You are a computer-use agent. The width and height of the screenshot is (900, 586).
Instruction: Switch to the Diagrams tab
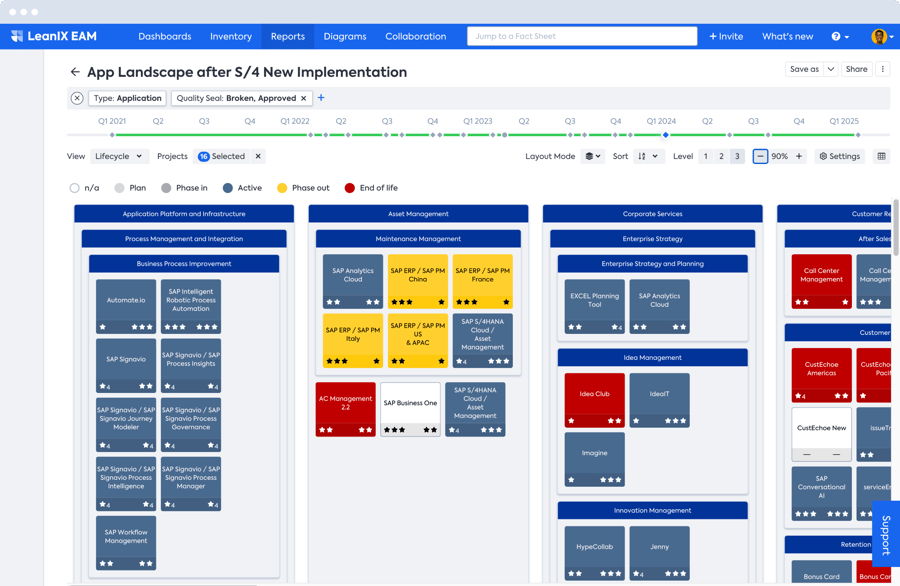coord(345,37)
